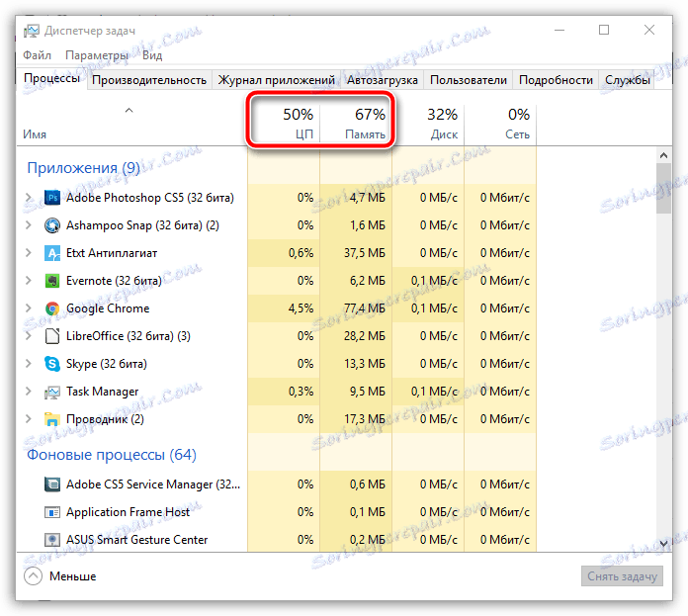The width and height of the screenshot is (688, 616).
Task: Click the Диспетчер задач title bar icon
Action: 32,32
